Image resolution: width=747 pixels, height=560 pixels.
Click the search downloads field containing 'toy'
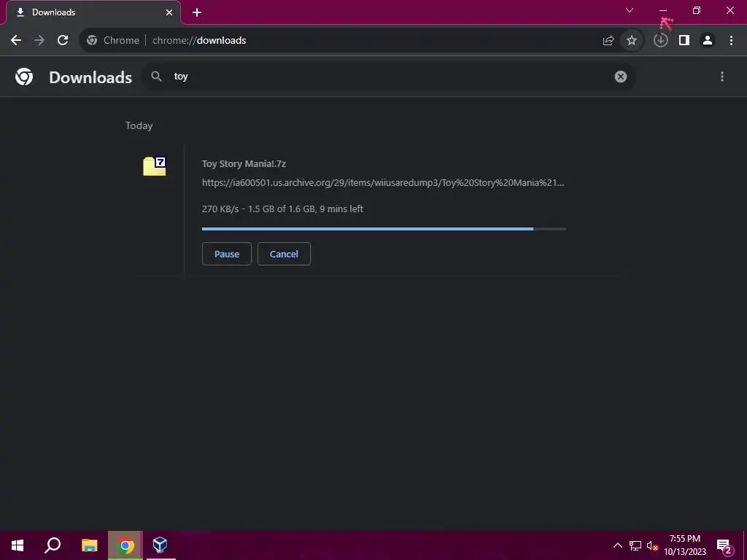[x=390, y=77]
